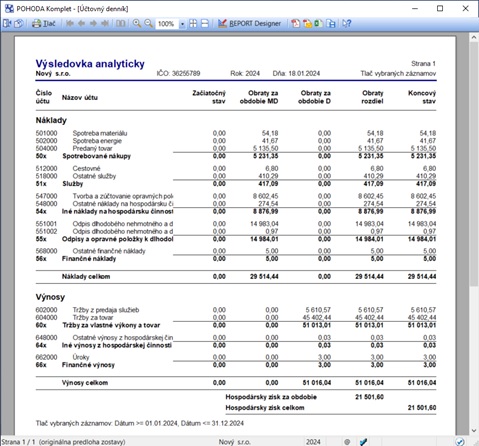Click the 'Dňa: 18.01.2024' date text

click(x=296, y=73)
